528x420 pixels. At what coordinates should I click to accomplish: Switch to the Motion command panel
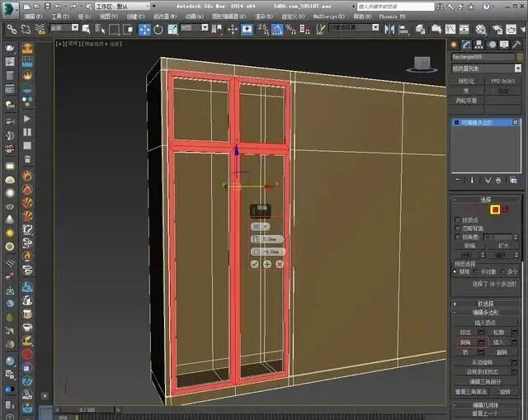tap(493, 45)
